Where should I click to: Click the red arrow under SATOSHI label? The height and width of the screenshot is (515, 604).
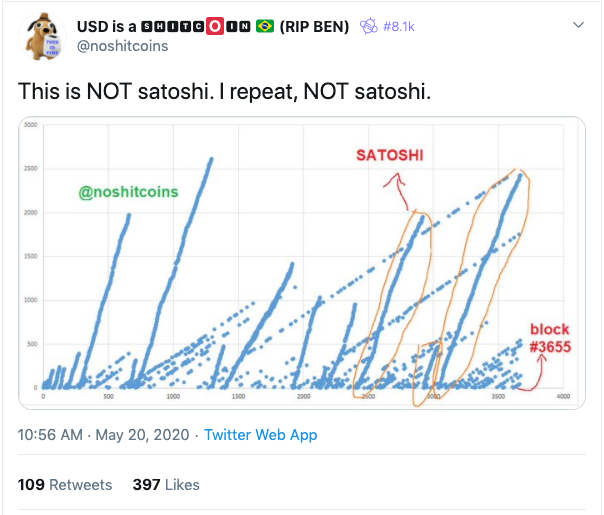397,191
